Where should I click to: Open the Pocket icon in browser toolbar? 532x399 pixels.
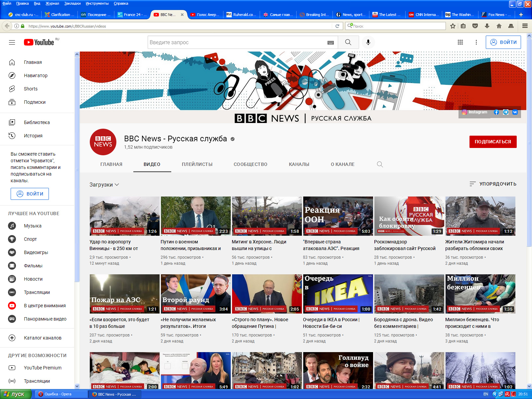pyautogui.click(x=475, y=26)
